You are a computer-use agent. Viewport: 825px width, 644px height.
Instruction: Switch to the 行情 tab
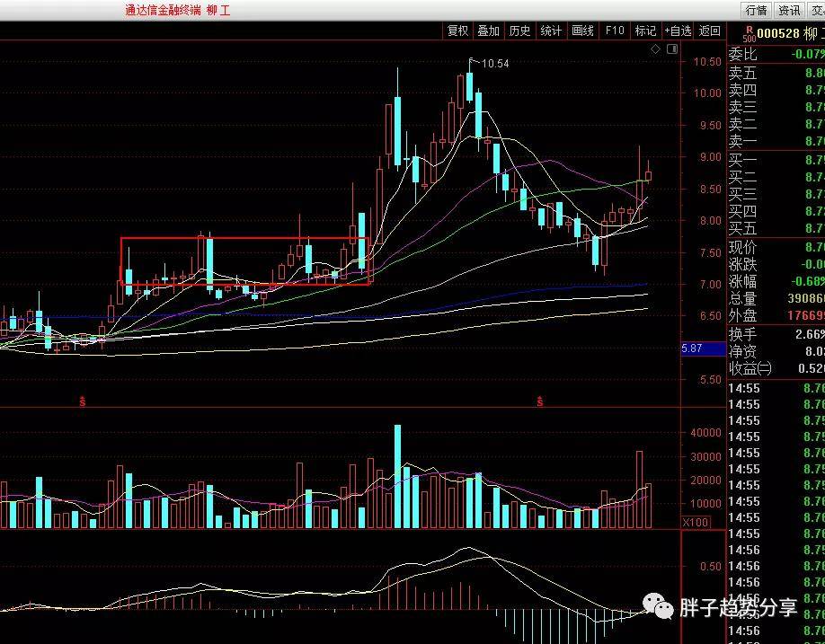pos(757,10)
